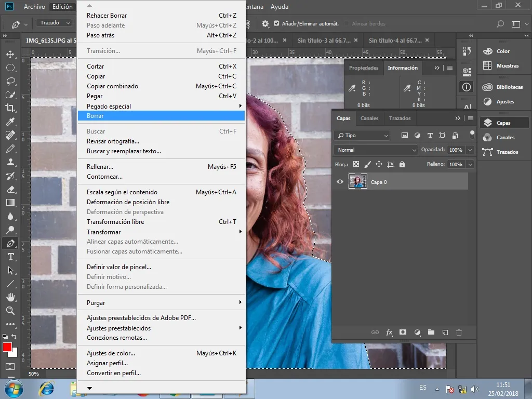Toggle pixel layer filter
The width and height of the screenshot is (532, 399).
[404, 136]
